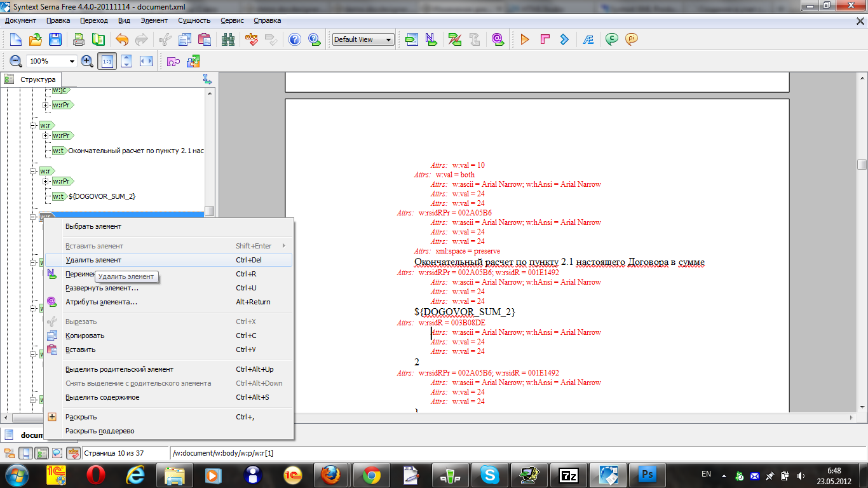
Task: Click the Find binoculars icon
Action: pyautogui.click(x=228, y=39)
